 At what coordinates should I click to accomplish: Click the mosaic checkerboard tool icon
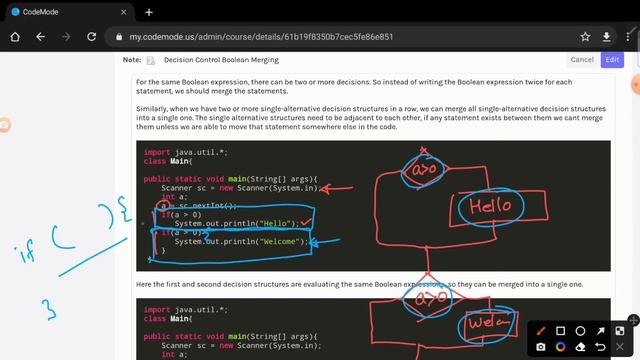[x=620, y=331]
